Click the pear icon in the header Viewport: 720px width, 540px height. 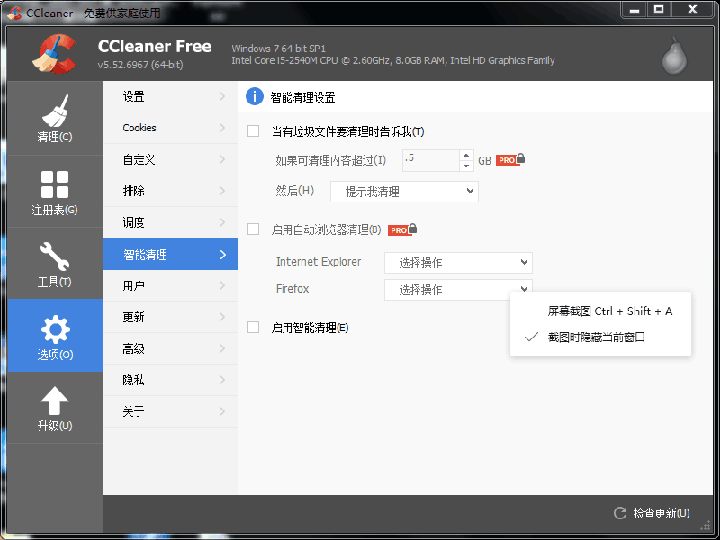pos(675,56)
